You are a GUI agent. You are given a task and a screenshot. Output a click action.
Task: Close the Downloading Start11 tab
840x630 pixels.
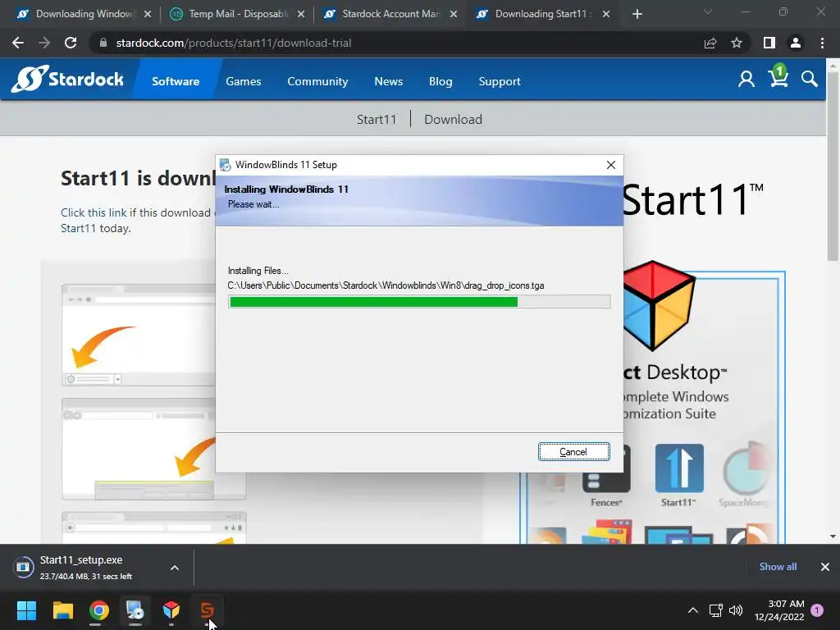tap(606, 15)
